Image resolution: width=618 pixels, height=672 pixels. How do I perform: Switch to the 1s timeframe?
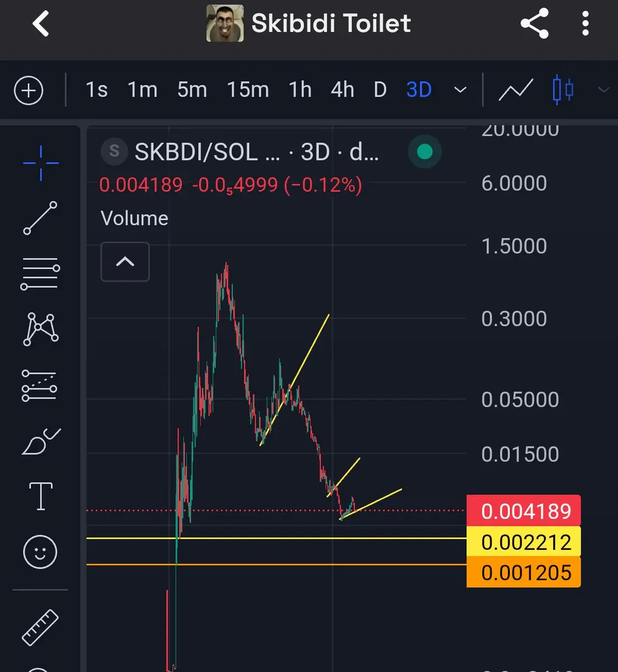96,90
